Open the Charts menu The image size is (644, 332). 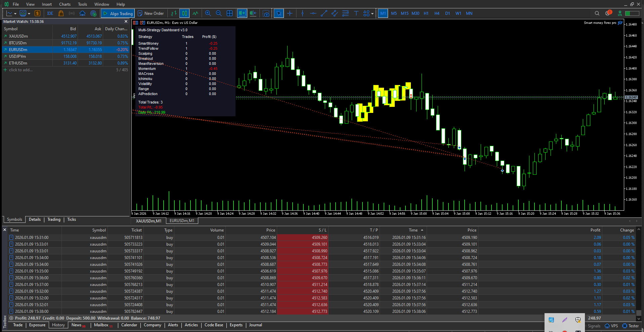click(x=65, y=4)
